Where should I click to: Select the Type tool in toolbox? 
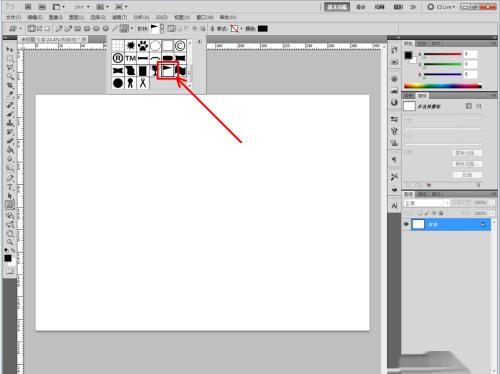click(x=10, y=187)
